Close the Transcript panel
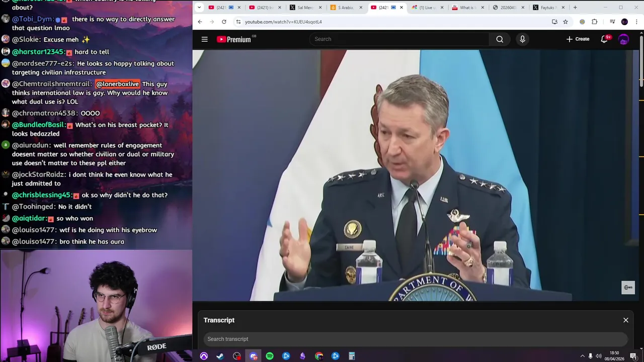The image size is (644, 362). (626, 320)
